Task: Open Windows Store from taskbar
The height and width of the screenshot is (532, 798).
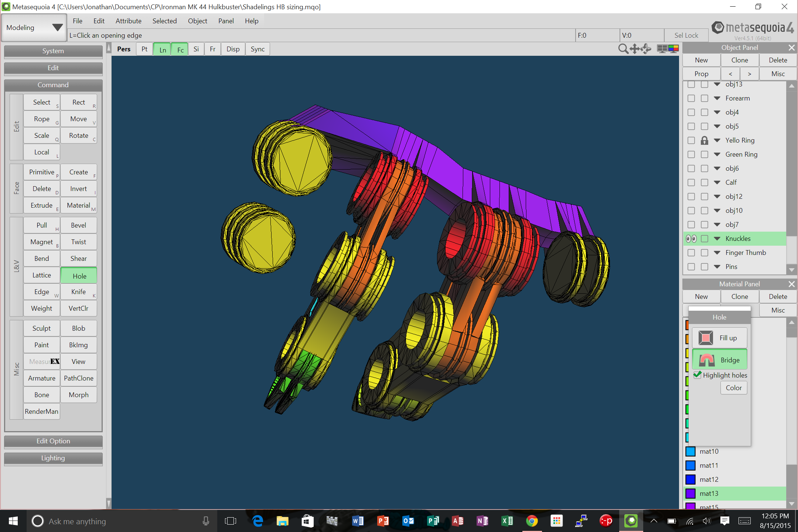Action: (x=307, y=521)
